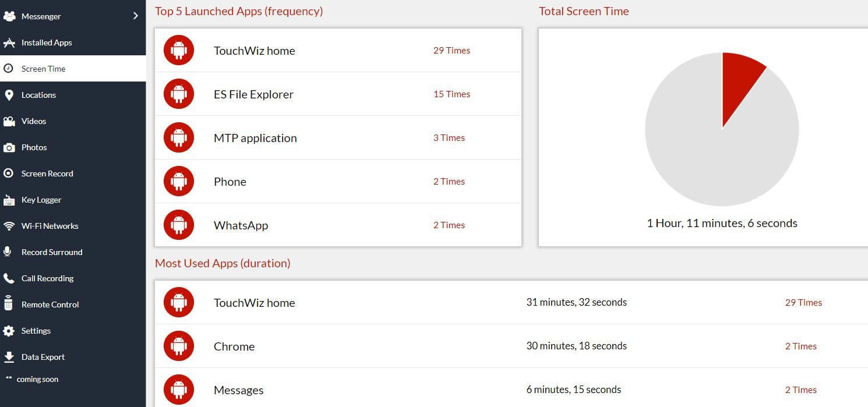868x407 pixels.
Task: Click the ES File Explorer app entry
Action: (253, 94)
